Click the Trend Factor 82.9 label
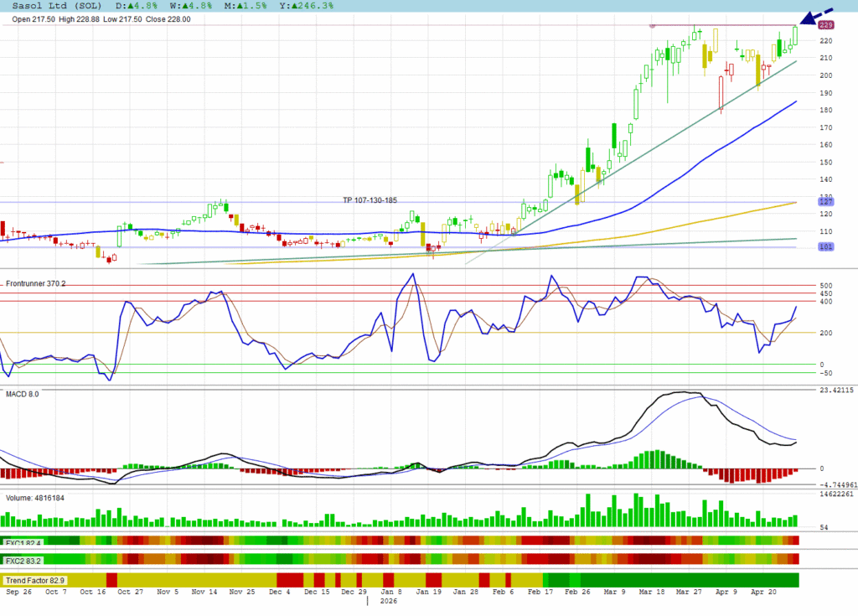 34,580
